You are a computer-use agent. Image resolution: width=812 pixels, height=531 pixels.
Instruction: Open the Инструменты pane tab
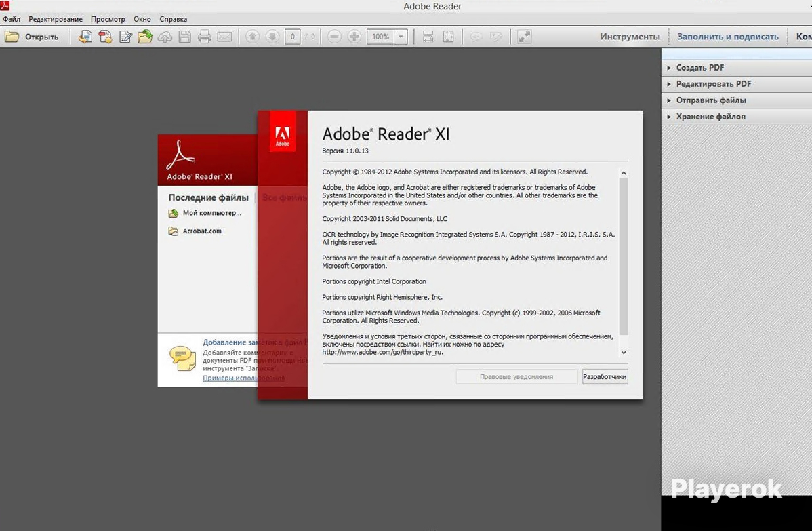(x=630, y=37)
